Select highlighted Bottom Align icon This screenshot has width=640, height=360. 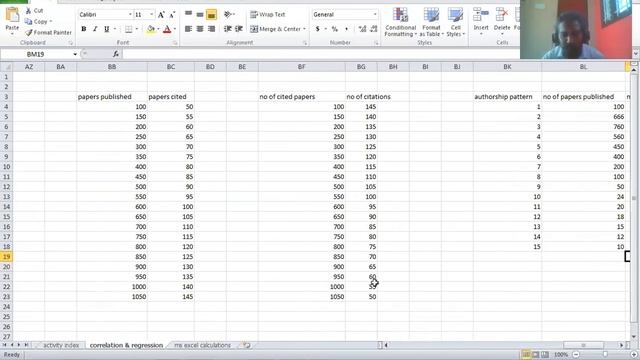click(x=211, y=15)
